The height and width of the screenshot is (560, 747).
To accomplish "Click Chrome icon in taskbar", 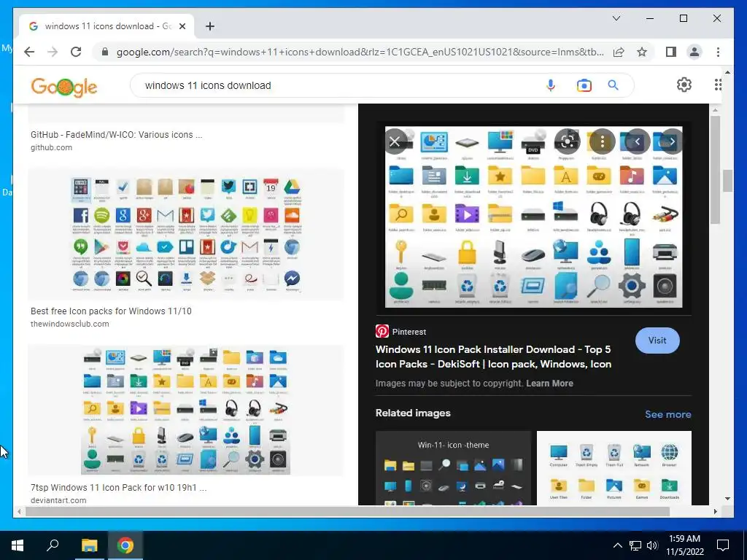I will point(125,545).
